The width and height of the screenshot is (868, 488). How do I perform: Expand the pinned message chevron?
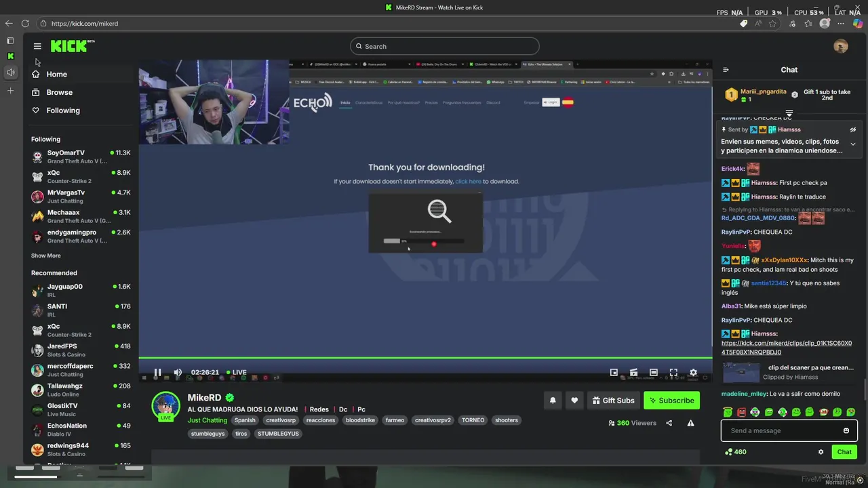click(x=853, y=144)
